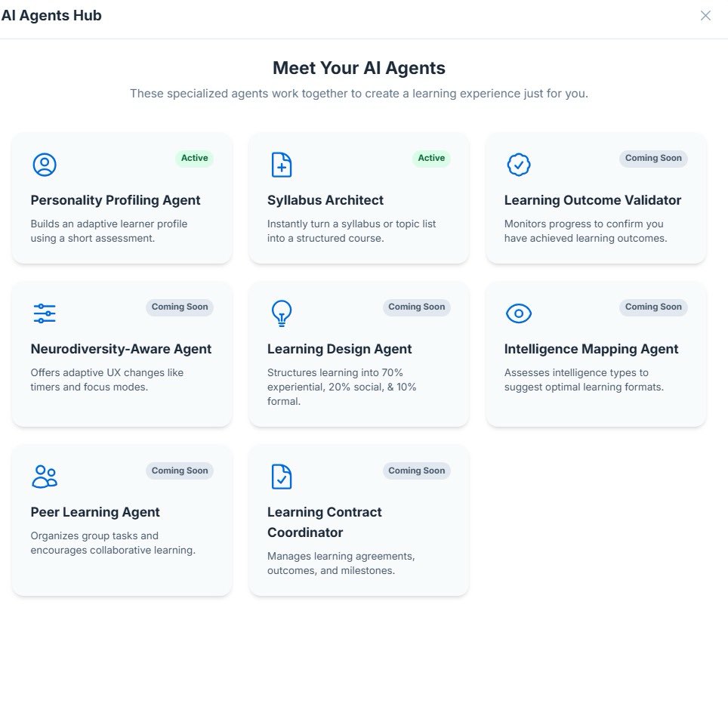Click the Personality Profiling Agent user icon
This screenshot has width=728, height=719.
click(x=45, y=165)
